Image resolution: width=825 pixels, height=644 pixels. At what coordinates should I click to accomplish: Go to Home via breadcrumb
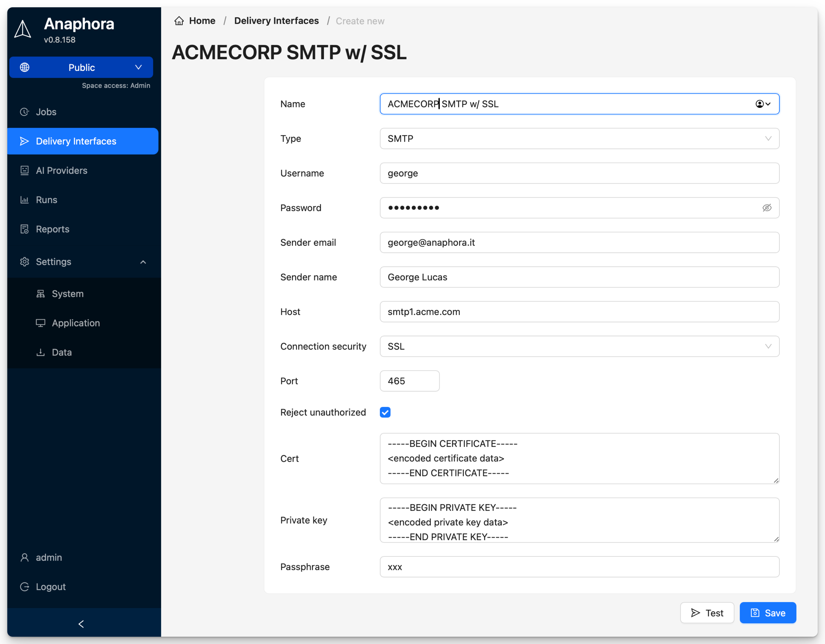(x=202, y=21)
